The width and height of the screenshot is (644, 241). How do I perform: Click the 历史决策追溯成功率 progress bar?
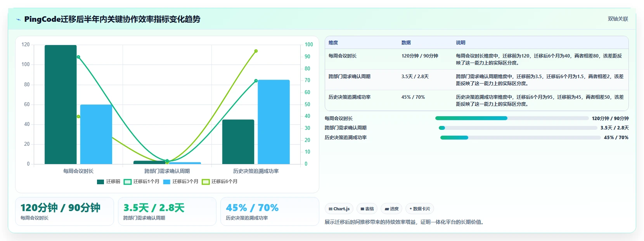tap(520, 138)
